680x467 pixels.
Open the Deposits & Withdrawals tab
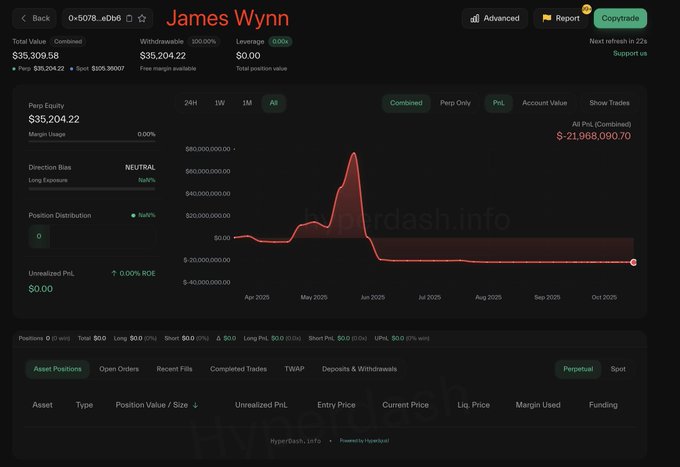[360, 369]
